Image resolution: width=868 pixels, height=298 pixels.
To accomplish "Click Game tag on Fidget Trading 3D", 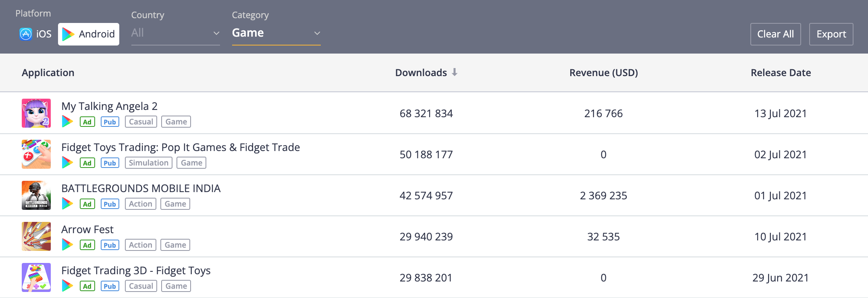I will (176, 286).
